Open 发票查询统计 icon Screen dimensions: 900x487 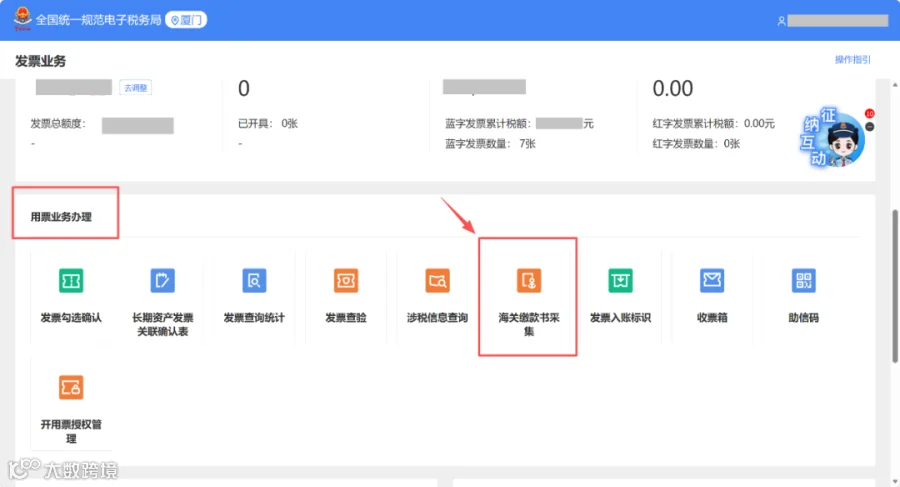point(254,281)
